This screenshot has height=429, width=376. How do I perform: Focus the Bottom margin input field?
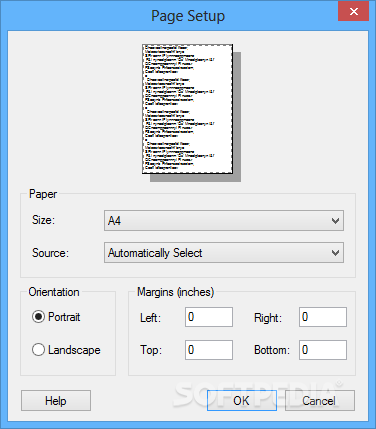(x=323, y=350)
